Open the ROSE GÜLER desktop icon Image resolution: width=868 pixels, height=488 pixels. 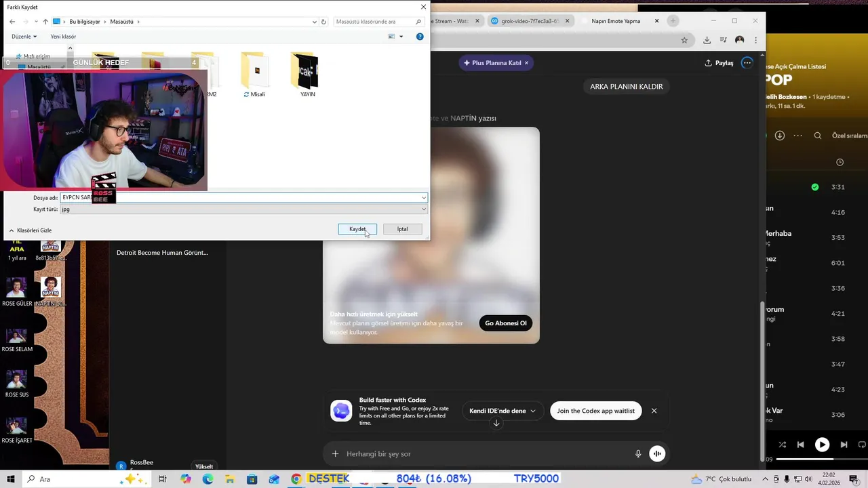pyautogui.click(x=17, y=291)
